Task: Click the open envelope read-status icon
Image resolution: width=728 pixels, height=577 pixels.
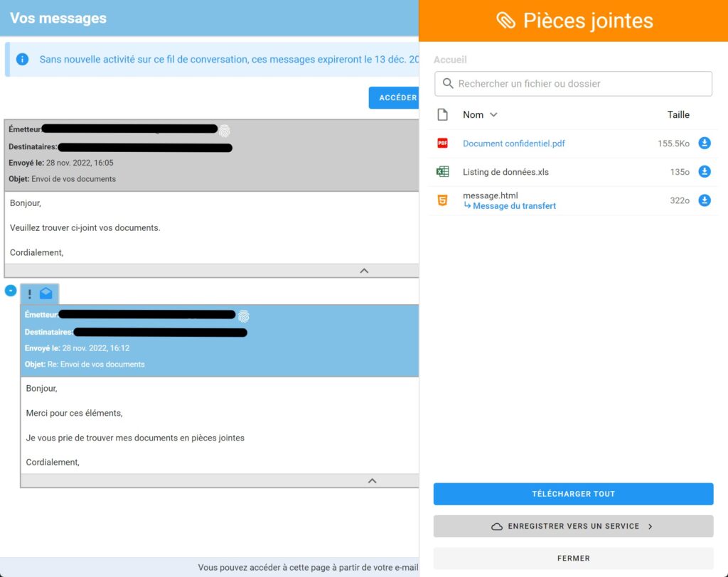Action: (46, 293)
